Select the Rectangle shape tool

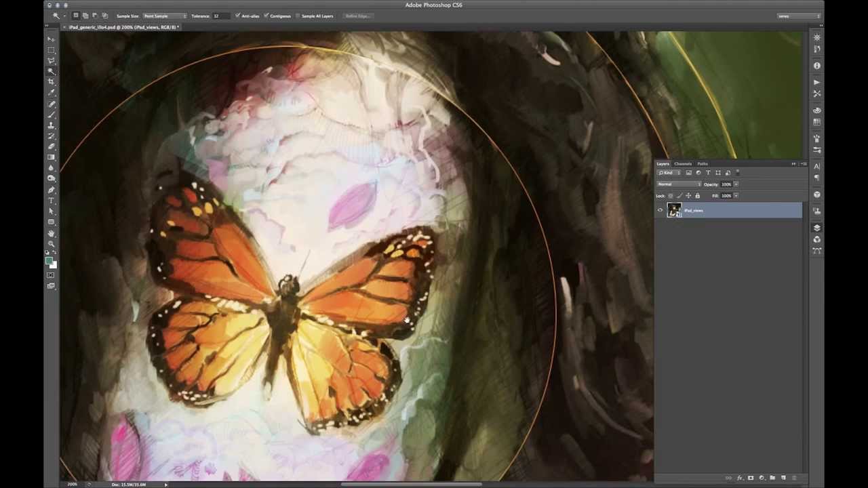tap(51, 222)
